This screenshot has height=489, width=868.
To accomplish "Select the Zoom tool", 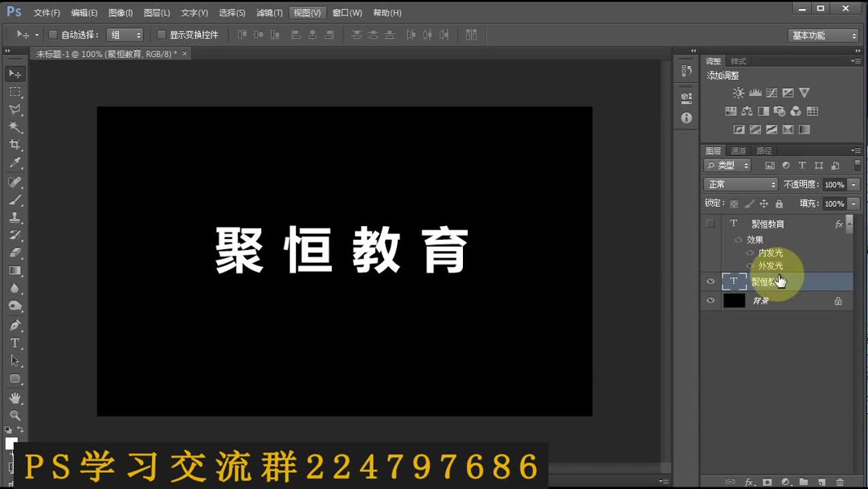I will coord(14,415).
